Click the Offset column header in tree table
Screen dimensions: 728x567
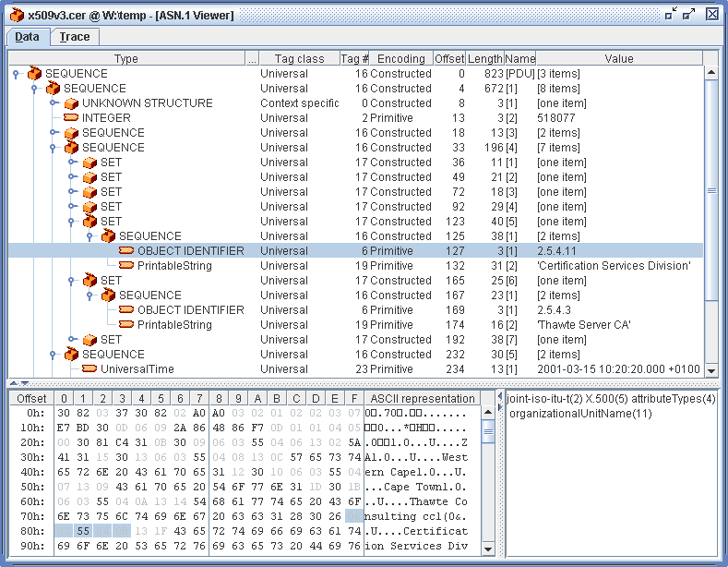pos(449,58)
